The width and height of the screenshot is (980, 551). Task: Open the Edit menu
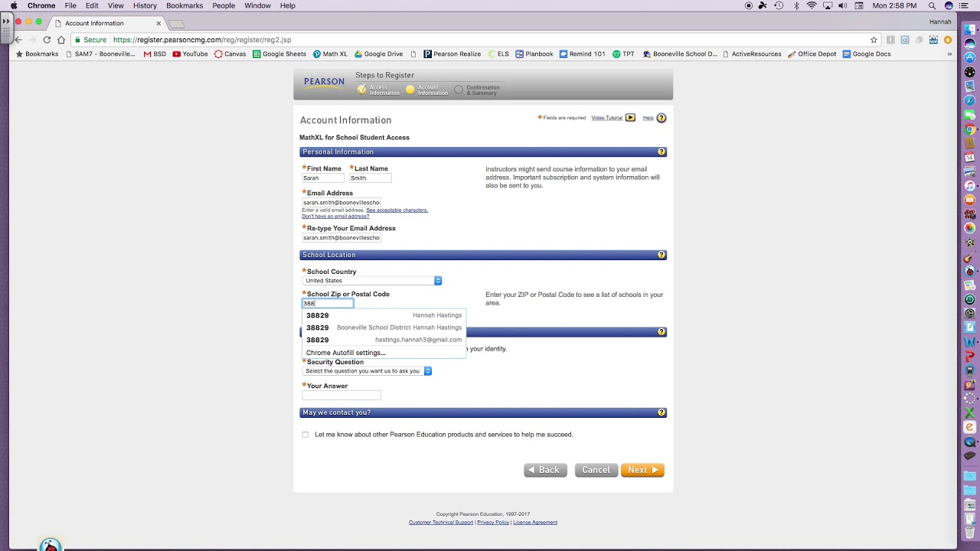(x=92, y=5)
